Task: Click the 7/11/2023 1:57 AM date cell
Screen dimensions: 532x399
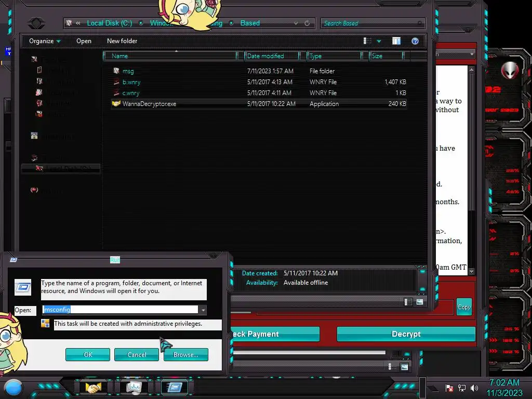Action: point(270,71)
